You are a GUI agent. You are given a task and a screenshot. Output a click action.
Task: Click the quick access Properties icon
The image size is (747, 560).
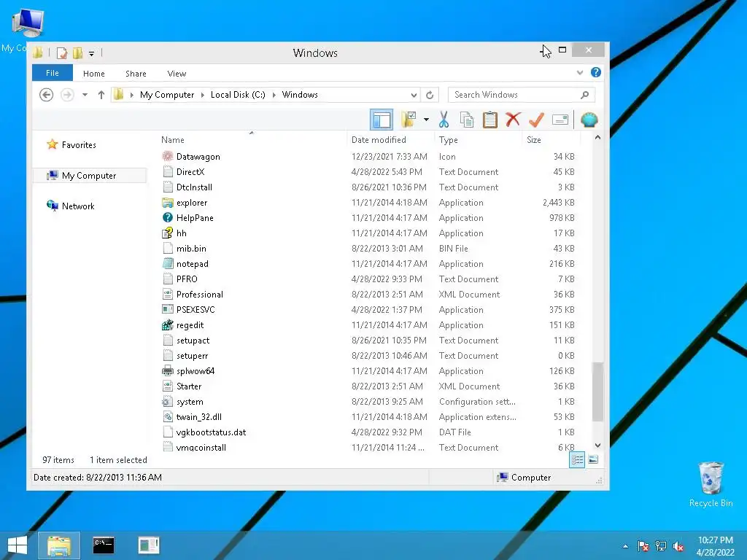click(61, 52)
